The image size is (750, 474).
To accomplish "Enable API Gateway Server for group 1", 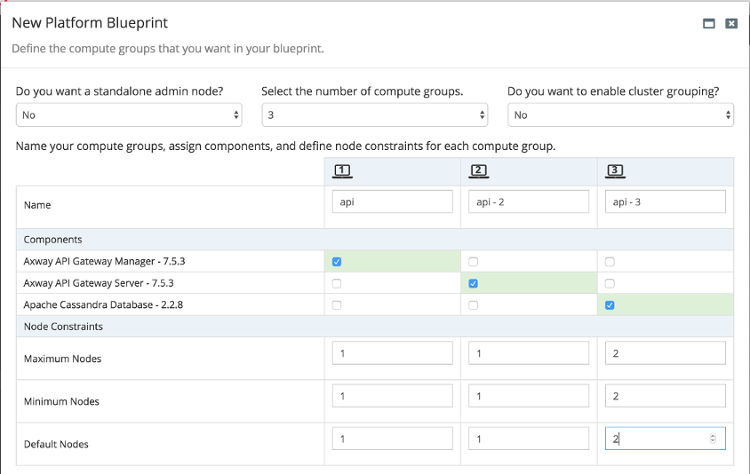I will point(337,284).
